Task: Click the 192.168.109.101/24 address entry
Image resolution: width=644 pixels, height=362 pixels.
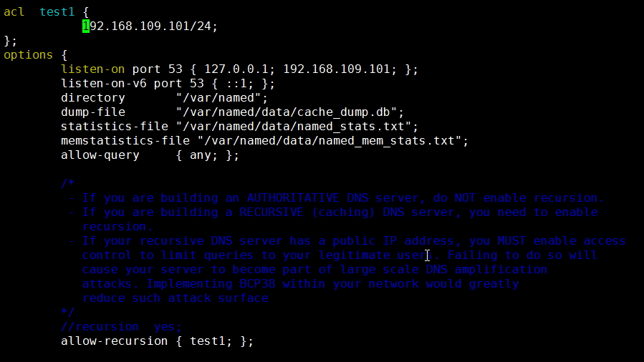Action: click(x=150, y=26)
